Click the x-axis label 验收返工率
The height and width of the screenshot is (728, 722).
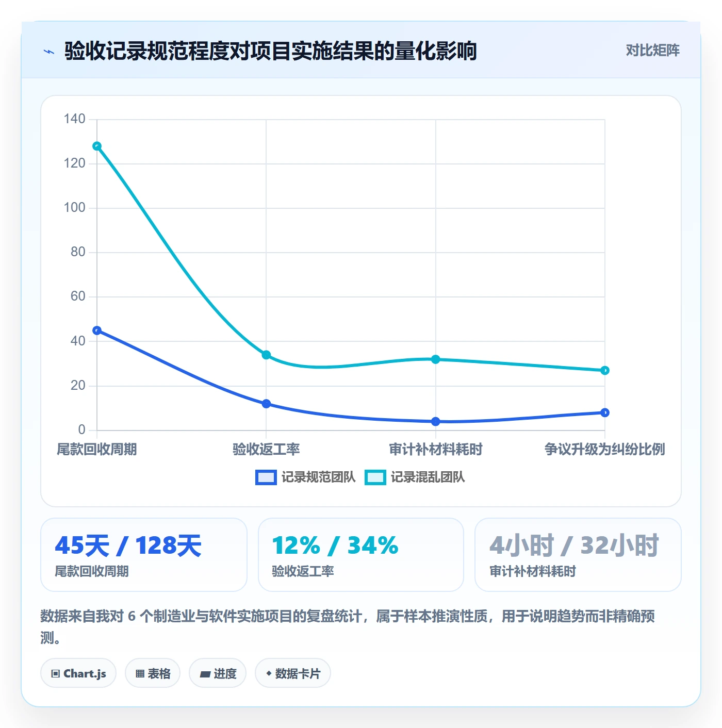coord(266,450)
